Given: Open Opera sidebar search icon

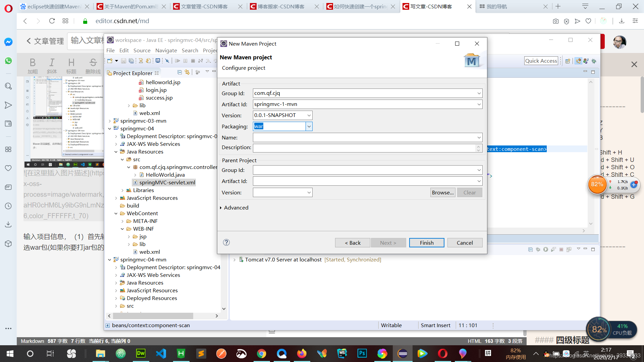Looking at the screenshot, I should [x=8, y=86].
